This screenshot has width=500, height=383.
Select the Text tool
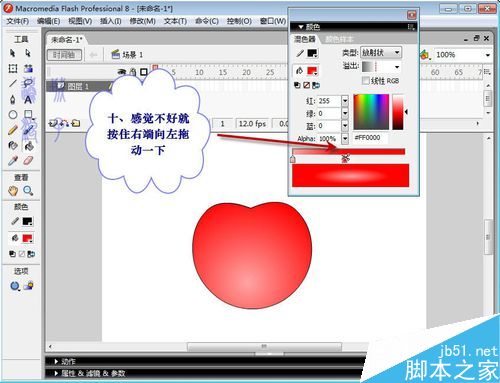click(28, 99)
